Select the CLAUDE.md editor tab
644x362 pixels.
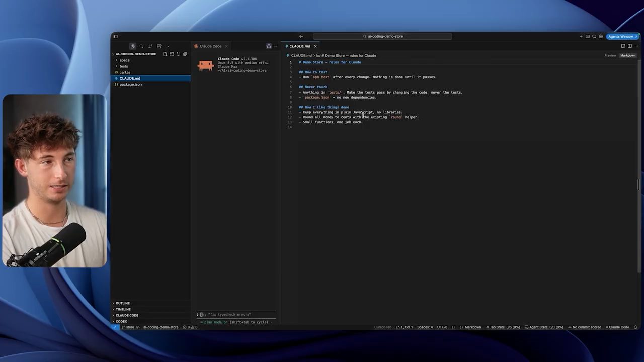300,46
